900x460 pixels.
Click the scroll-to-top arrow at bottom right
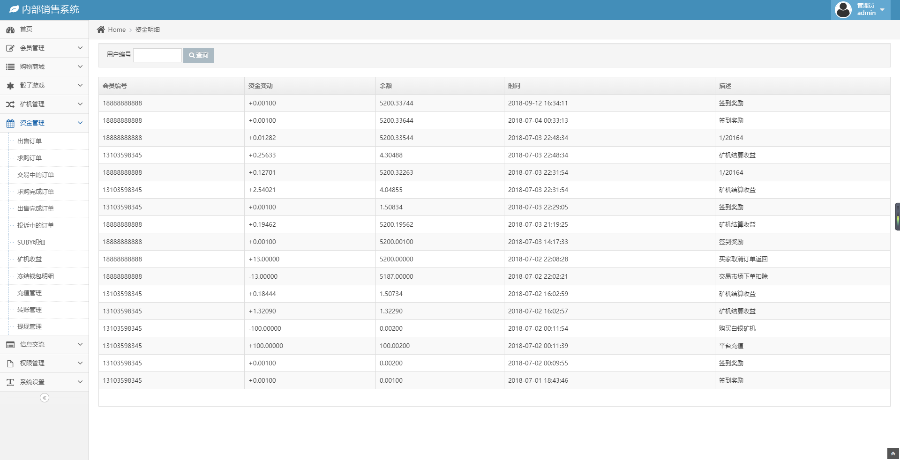891,453
